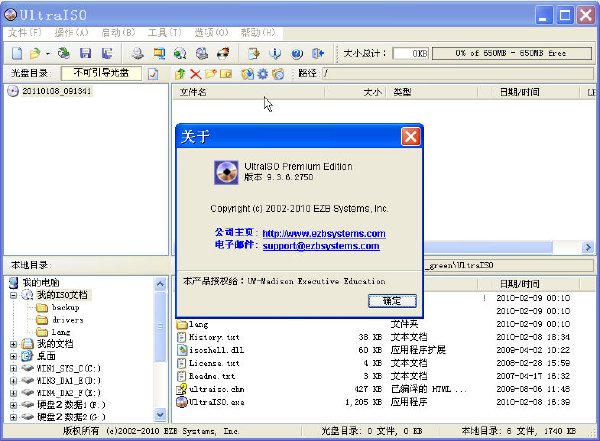Click the Convert image format icon
The image size is (600, 441).
[x=159, y=53]
